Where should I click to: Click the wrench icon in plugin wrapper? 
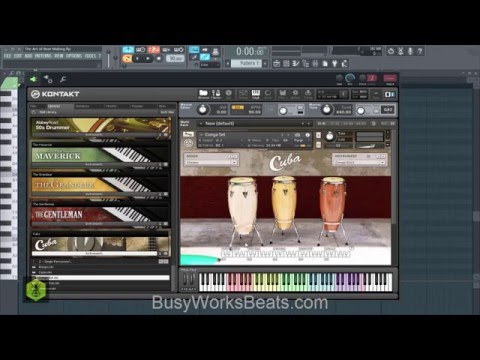[63, 79]
